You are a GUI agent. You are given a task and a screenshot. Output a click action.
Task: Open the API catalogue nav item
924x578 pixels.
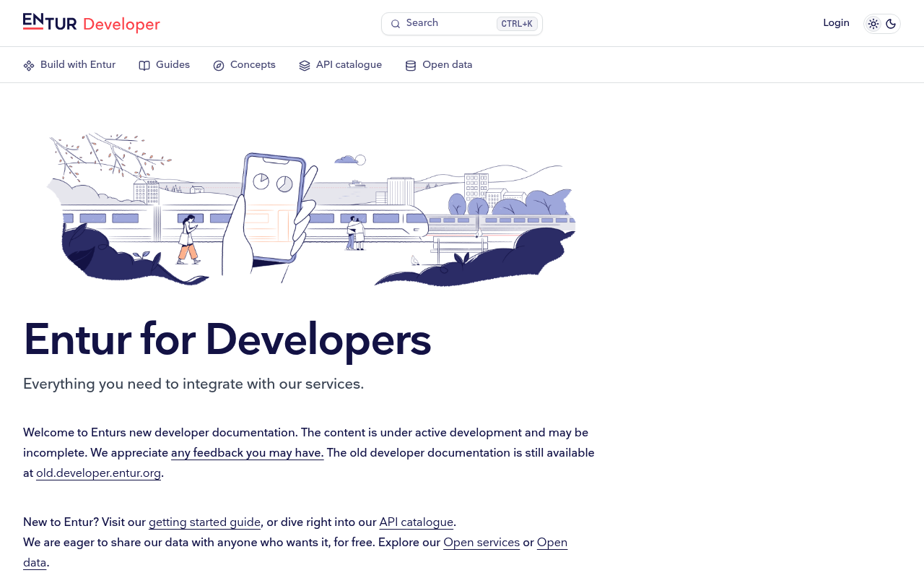pyautogui.click(x=341, y=65)
